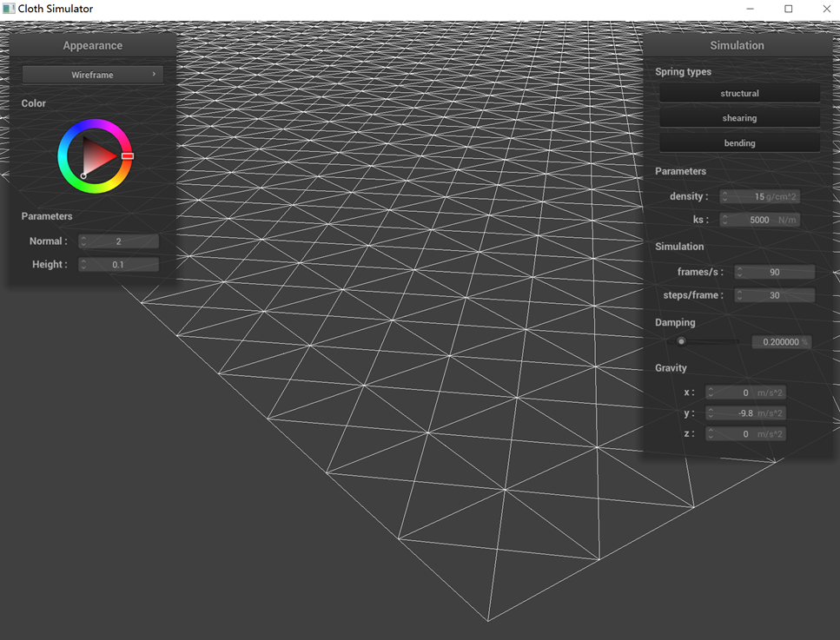Toggle the shearing spring type

(739, 118)
